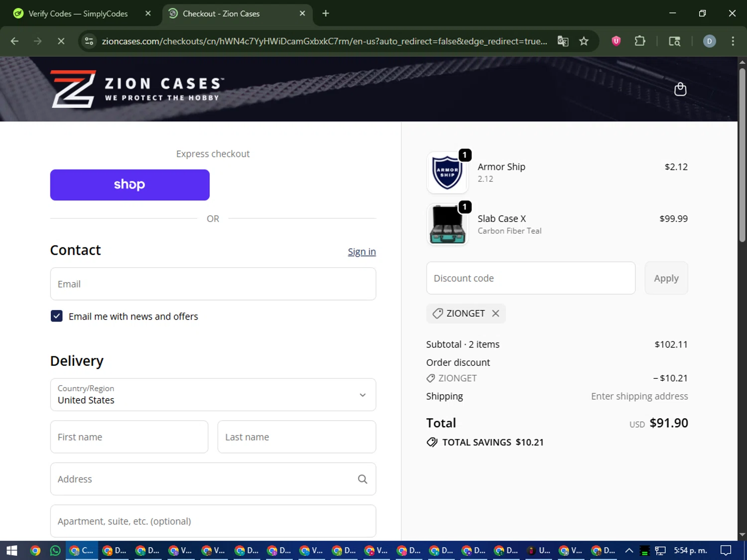Open the network icon in system tray
The height and width of the screenshot is (560, 747).
click(660, 551)
